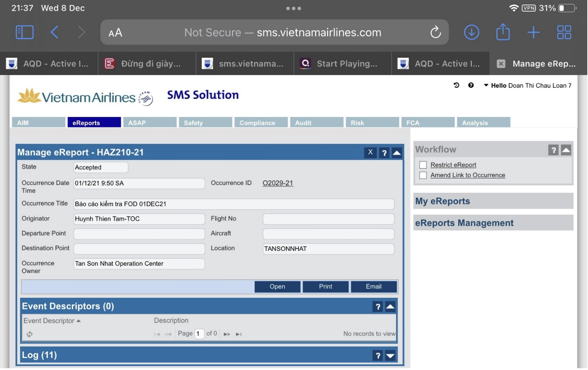Tap the address bar URL
The height and width of the screenshot is (370, 588).
click(283, 33)
